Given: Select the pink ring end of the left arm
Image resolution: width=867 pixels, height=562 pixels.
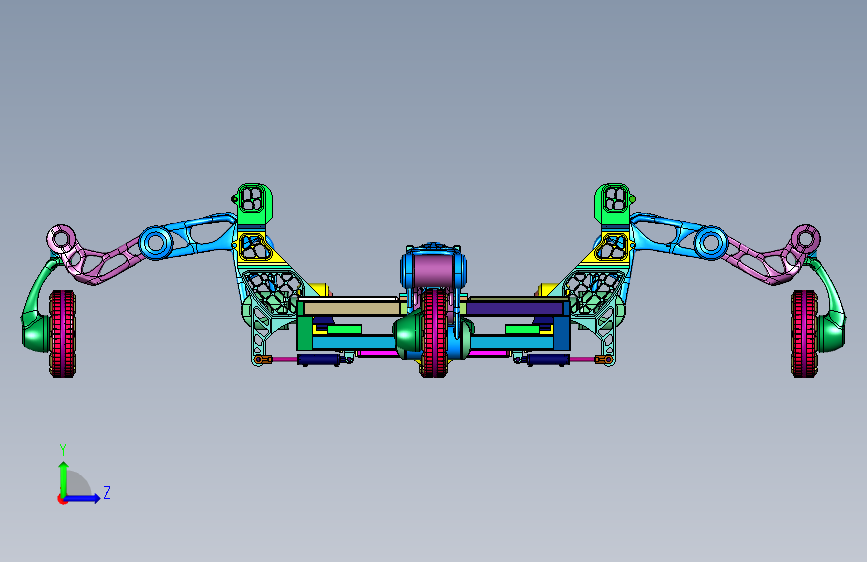Looking at the screenshot, I should tap(61, 240).
